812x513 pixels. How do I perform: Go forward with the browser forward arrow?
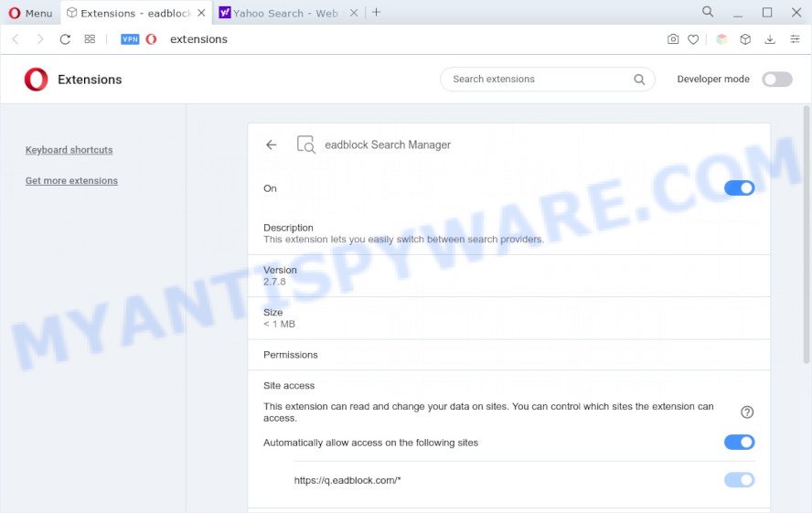tap(40, 39)
